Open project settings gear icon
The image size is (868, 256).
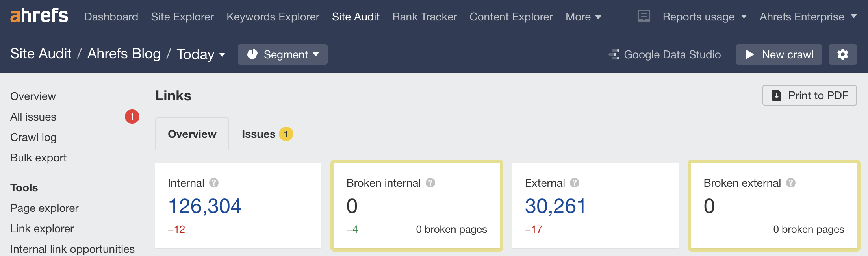[842, 54]
